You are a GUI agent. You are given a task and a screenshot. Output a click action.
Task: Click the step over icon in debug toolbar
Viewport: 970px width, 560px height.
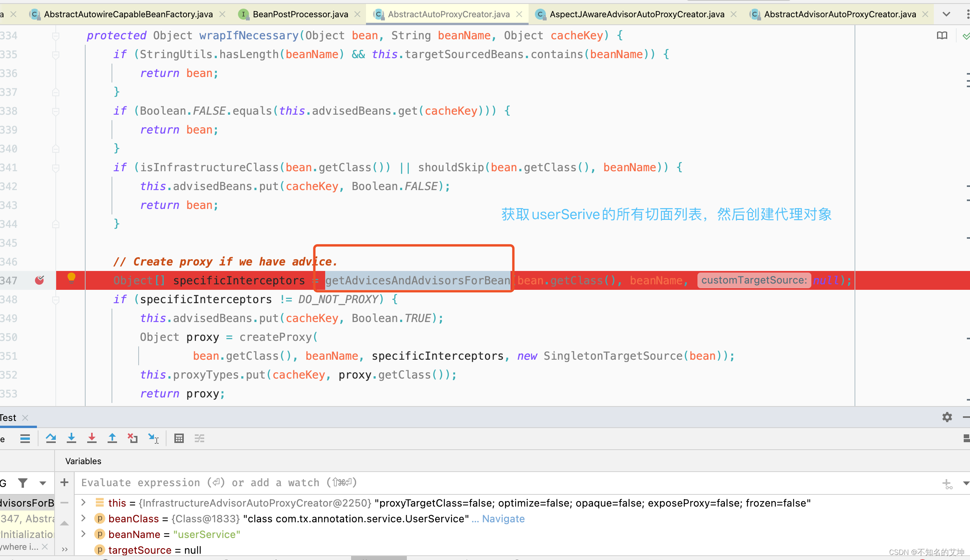click(x=51, y=438)
